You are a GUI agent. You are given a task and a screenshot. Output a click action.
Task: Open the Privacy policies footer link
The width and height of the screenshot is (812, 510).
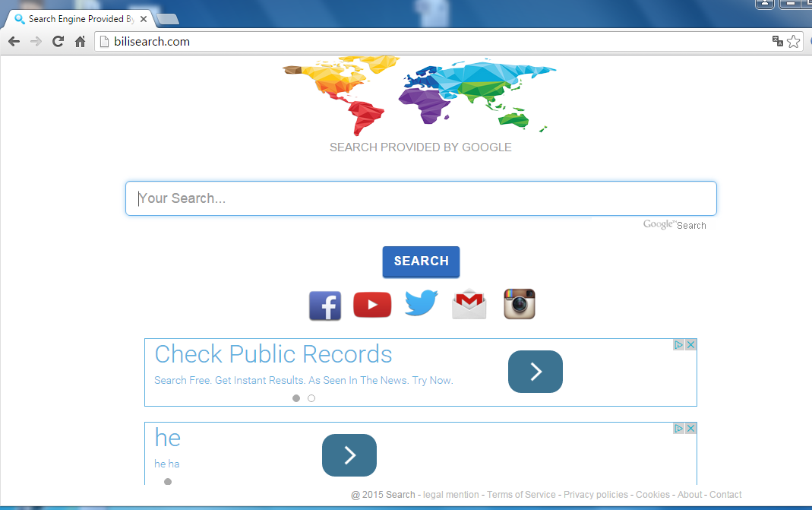(596, 495)
